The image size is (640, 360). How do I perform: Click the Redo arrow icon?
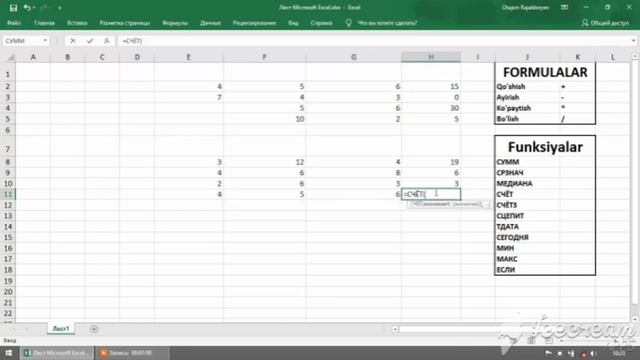pos(44,8)
